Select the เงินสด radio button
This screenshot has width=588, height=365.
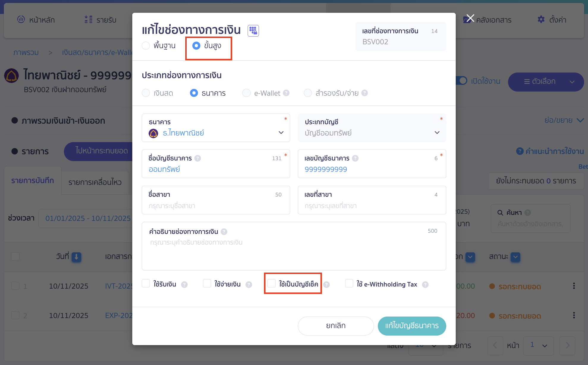[146, 93]
